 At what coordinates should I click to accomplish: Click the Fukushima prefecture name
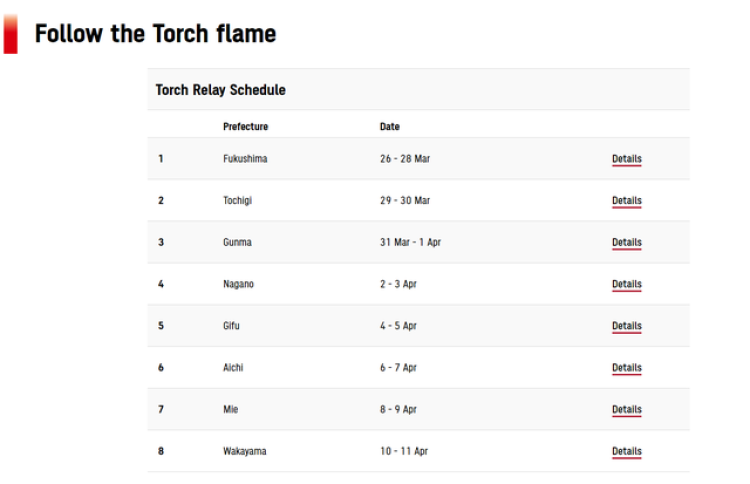(x=245, y=159)
